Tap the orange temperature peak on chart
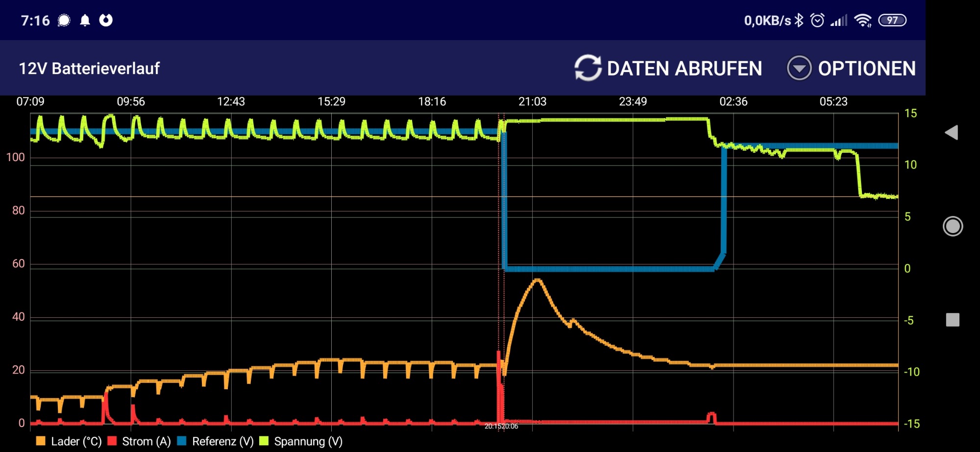This screenshot has height=452, width=980. pos(538,280)
